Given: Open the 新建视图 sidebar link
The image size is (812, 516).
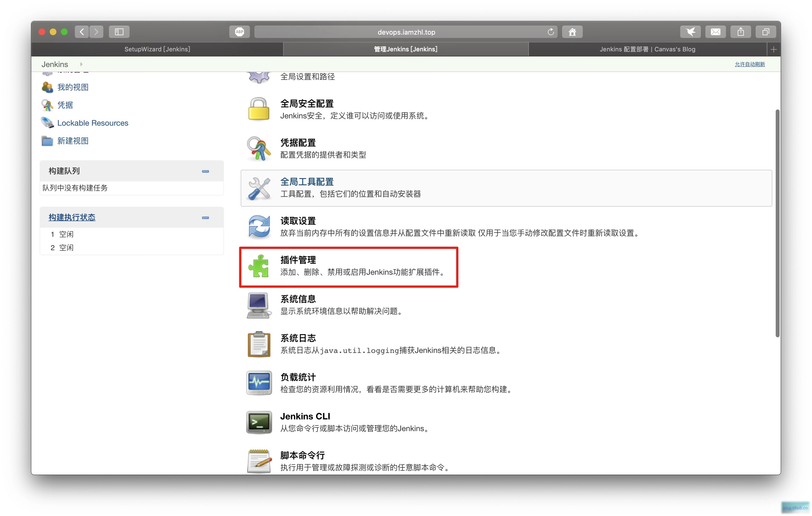Looking at the screenshot, I should [73, 141].
